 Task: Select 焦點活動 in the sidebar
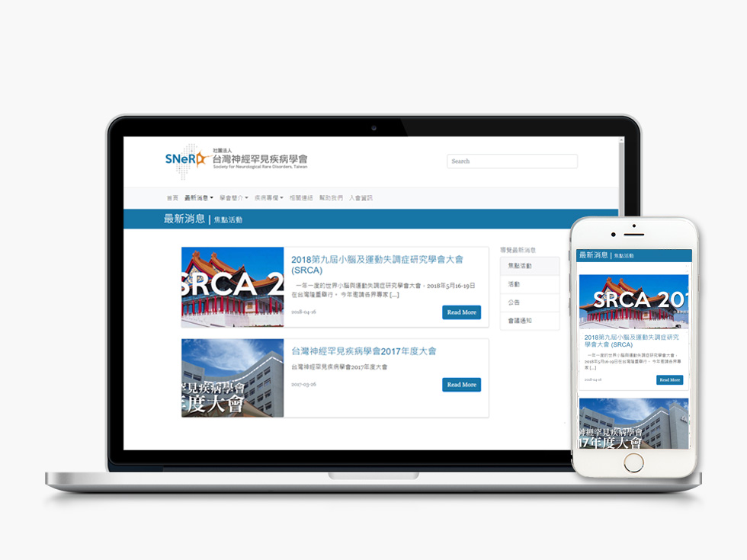tap(529, 266)
